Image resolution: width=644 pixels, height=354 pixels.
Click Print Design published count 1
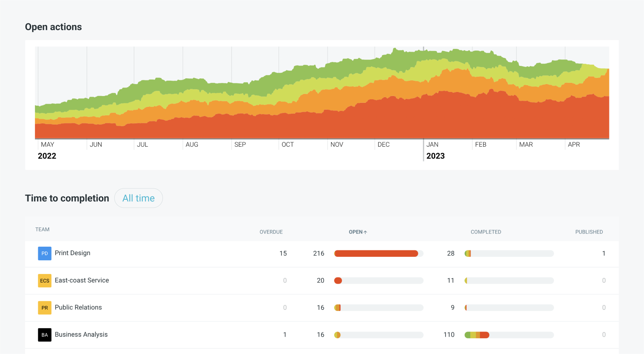[x=604, y=254]
